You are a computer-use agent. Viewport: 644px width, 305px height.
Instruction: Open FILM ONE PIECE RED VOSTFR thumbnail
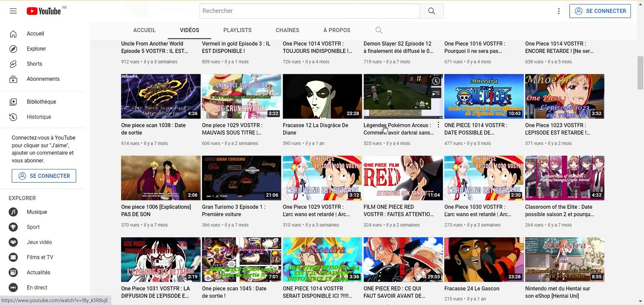point(403,178)
